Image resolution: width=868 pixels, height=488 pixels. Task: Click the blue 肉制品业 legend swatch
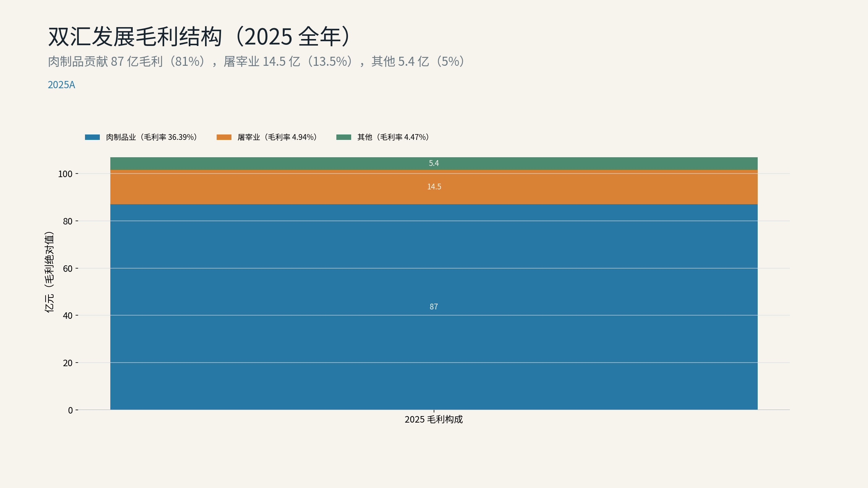tap(92, 137)
